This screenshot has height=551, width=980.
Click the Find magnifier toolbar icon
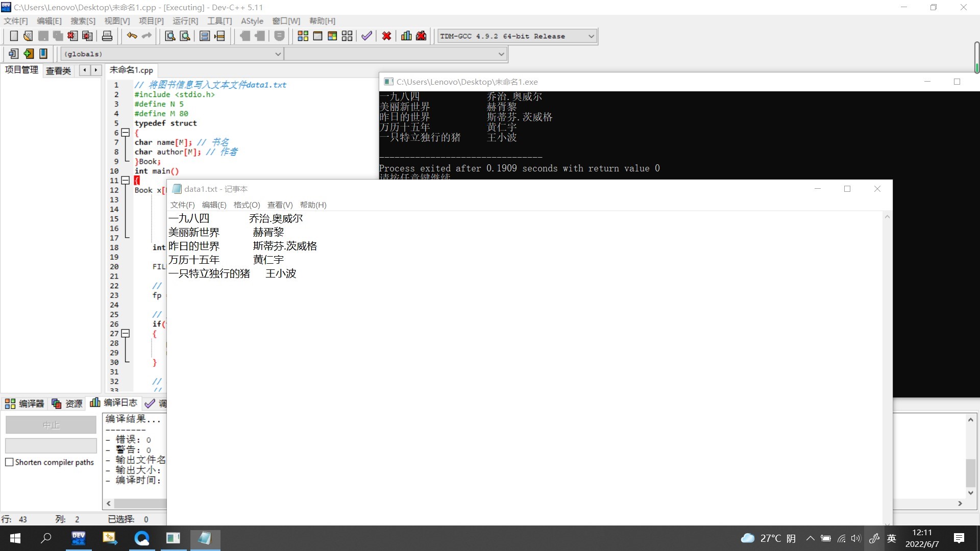pyautogui.click(x=170, y=36)
